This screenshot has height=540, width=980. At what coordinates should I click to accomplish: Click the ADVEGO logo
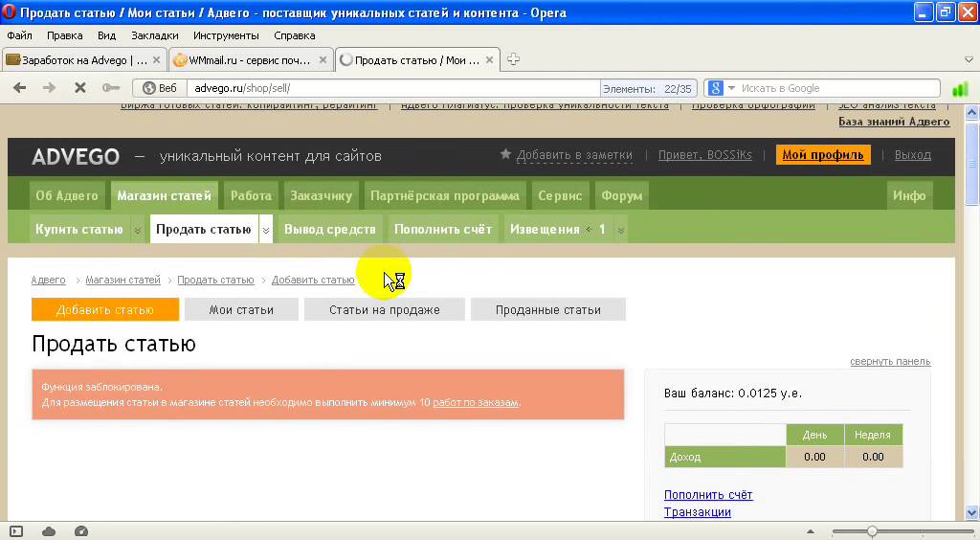click(x=75, y=156)
